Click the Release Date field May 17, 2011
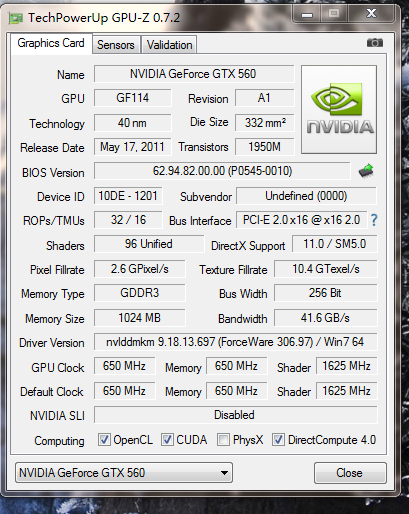The height and width of the screenshot is (514, 409). click(133, 147)
